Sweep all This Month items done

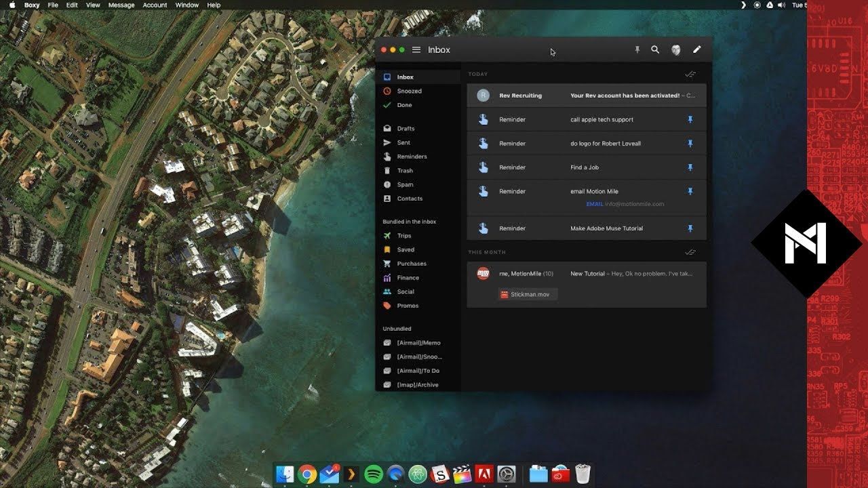click(690, 252)
